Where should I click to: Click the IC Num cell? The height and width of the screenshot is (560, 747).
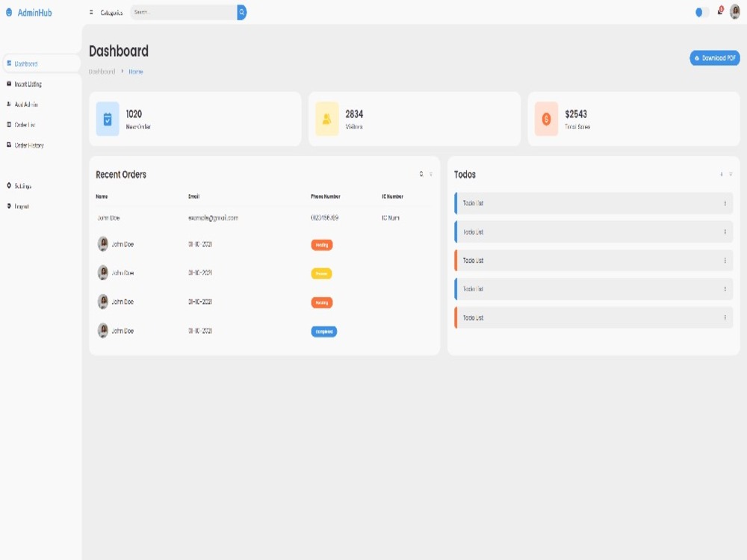(391, 218)
